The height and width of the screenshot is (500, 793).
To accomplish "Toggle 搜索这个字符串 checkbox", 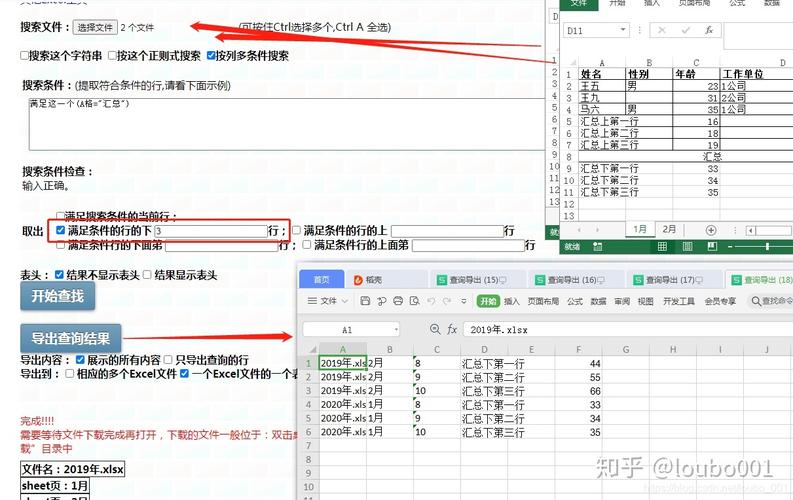I will click(24, 55).
